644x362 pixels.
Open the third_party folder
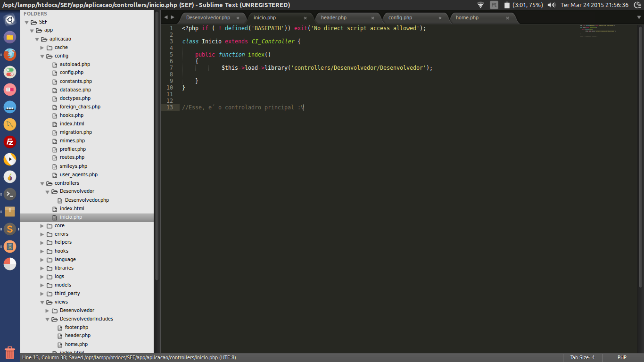67,293
